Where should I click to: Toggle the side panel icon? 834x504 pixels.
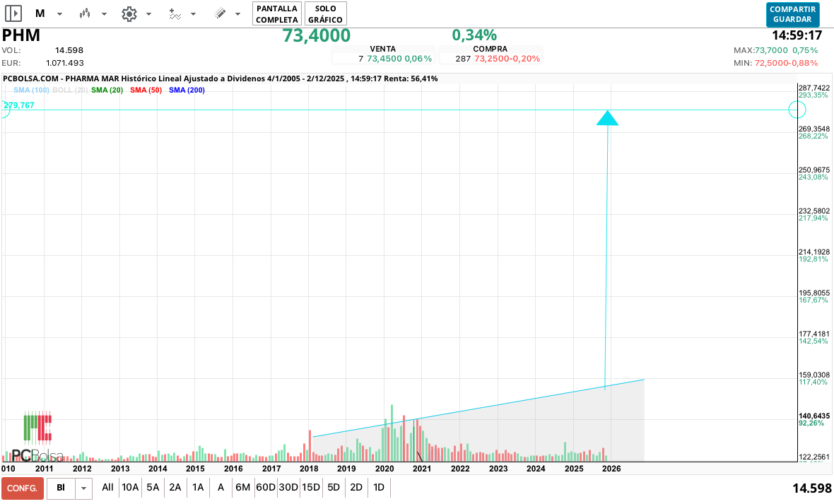click(x=13, y=13)
